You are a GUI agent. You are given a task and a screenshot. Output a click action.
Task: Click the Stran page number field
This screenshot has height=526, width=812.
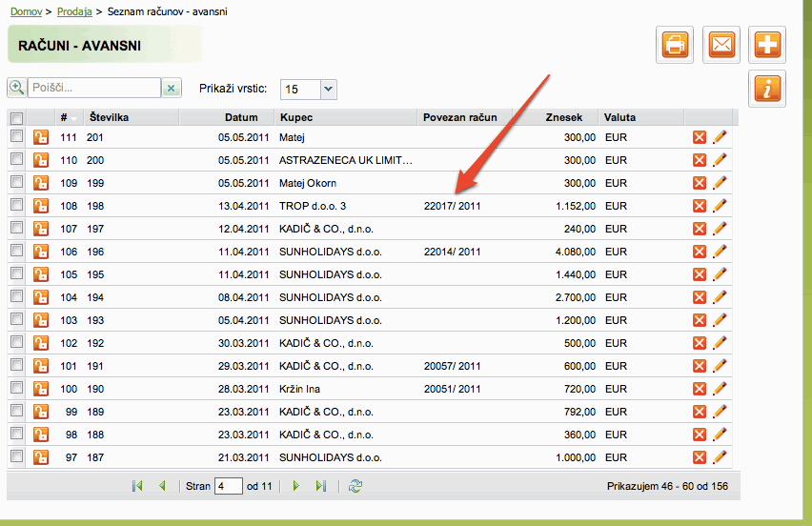(x=229, y=486)
